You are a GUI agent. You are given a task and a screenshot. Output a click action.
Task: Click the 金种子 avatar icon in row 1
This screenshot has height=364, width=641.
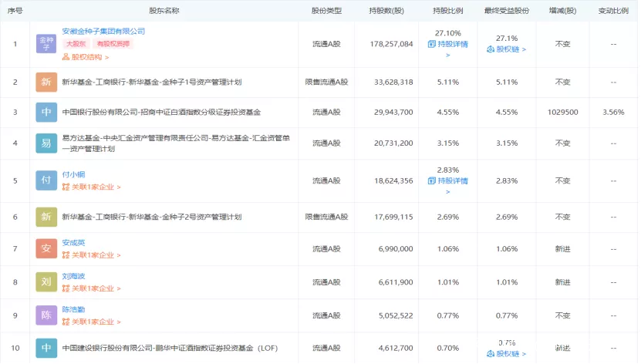(46, 43)
